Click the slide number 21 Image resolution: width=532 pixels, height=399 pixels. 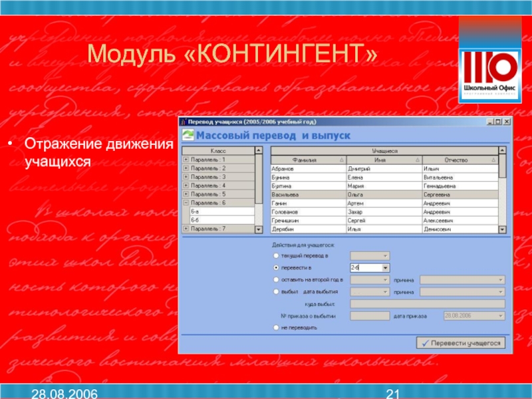392,394
